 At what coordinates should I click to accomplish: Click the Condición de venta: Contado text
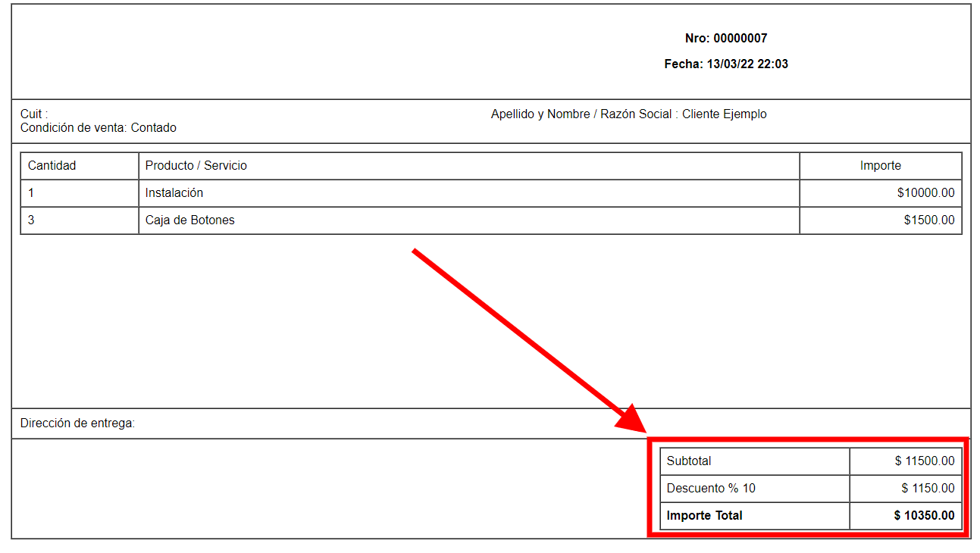(x=99, y=128)
